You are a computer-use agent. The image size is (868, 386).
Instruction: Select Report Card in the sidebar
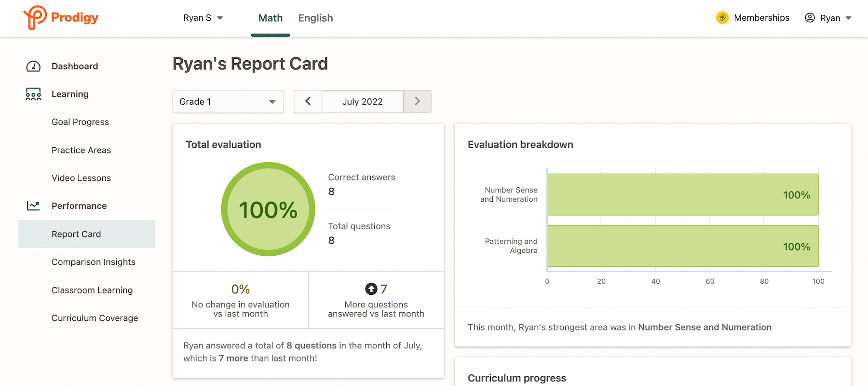[76, 234]
